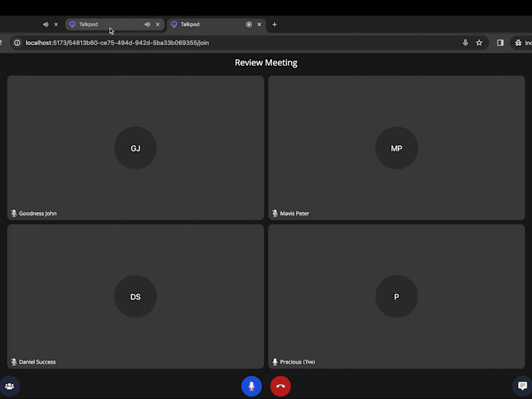
Task: Toggle the blue microphone button
Action: [251, 386]
